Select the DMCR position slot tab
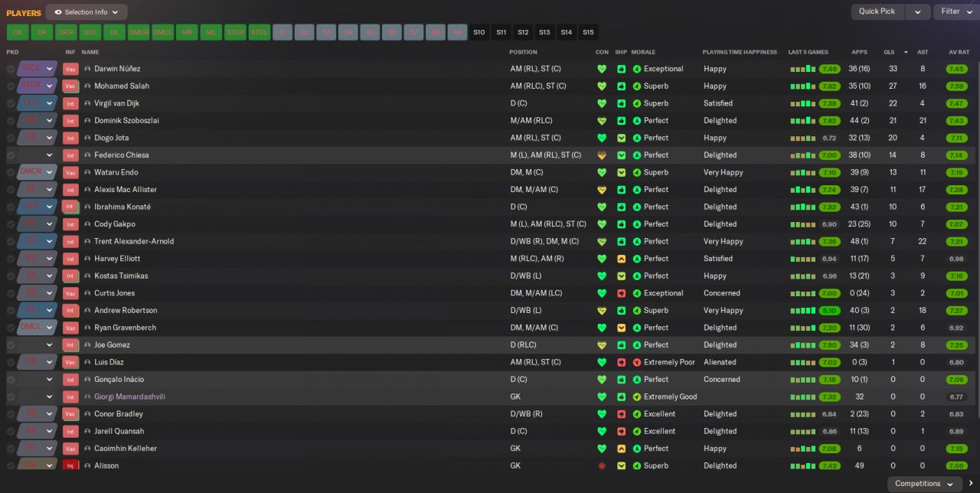Viewport: 980px width, 493px height. 139,32
